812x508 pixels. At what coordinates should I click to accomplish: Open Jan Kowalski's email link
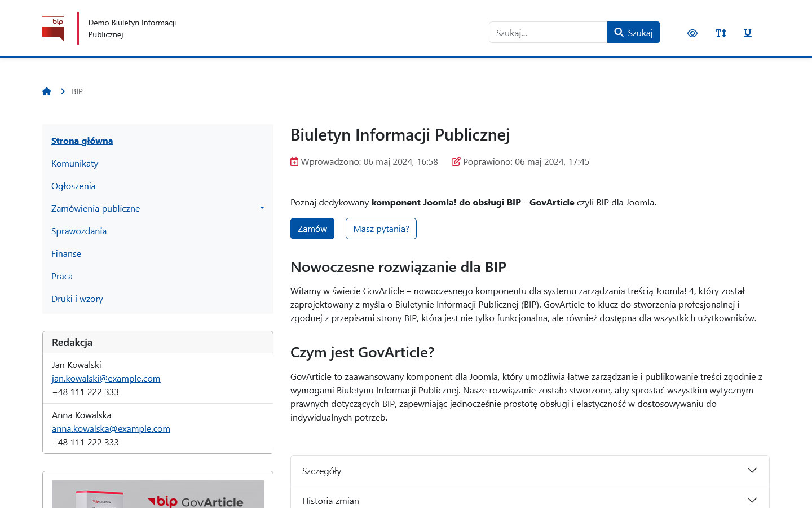tap(106, 378)
